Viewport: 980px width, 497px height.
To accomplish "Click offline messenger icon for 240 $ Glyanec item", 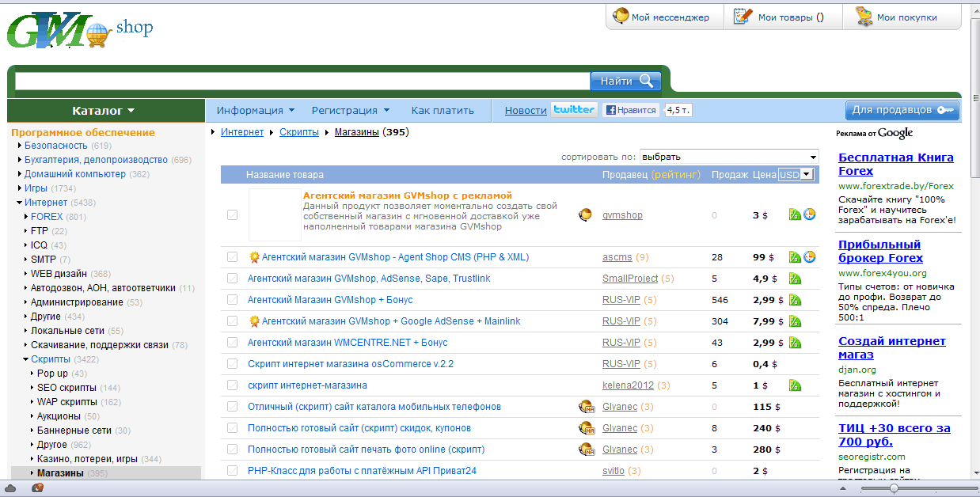I will (587, 428).
